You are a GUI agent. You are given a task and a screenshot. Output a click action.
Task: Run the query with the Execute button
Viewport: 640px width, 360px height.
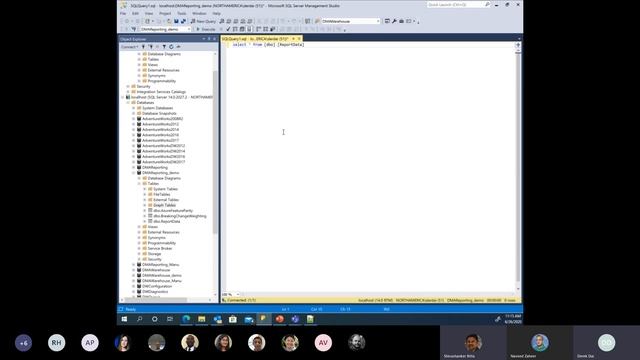coord(206,29)
